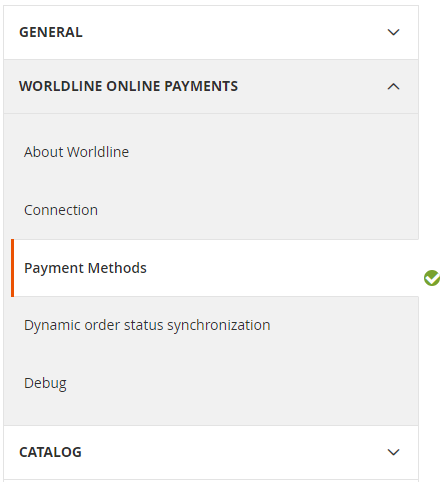Collapse Worldline Online Payments with up chevron
The height and width of the screenshot is (482, 445).
pyautogui.click(x=394, y=86)
